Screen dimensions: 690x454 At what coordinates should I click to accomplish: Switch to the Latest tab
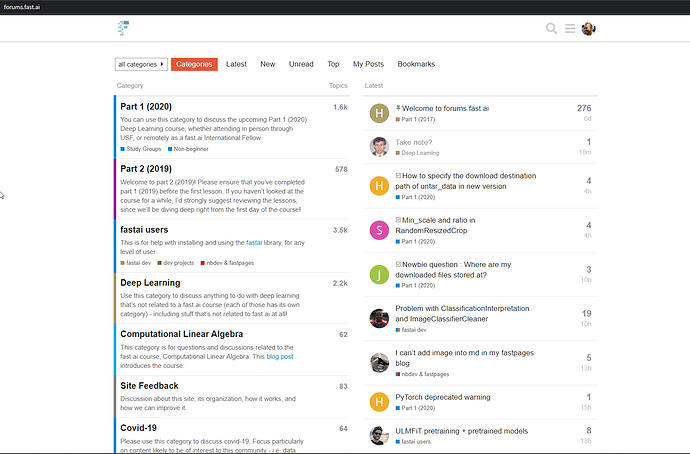click(x=236, y=64)
